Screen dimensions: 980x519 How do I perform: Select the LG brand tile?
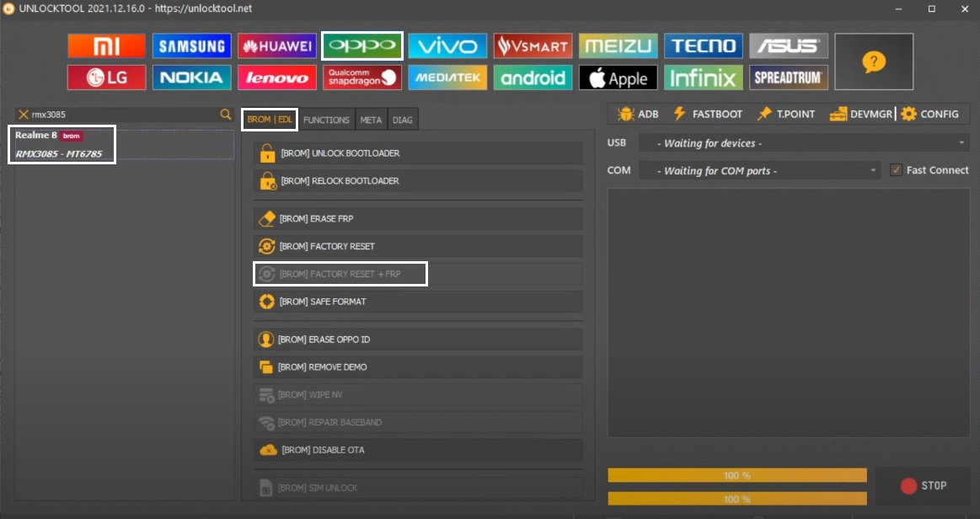[106, 78]
